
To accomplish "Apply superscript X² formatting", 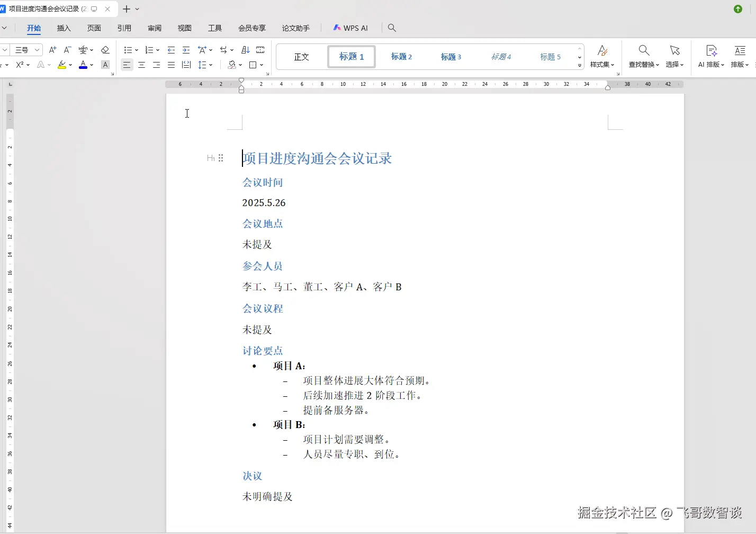I will pyautogui.click(x=20, y=65).
